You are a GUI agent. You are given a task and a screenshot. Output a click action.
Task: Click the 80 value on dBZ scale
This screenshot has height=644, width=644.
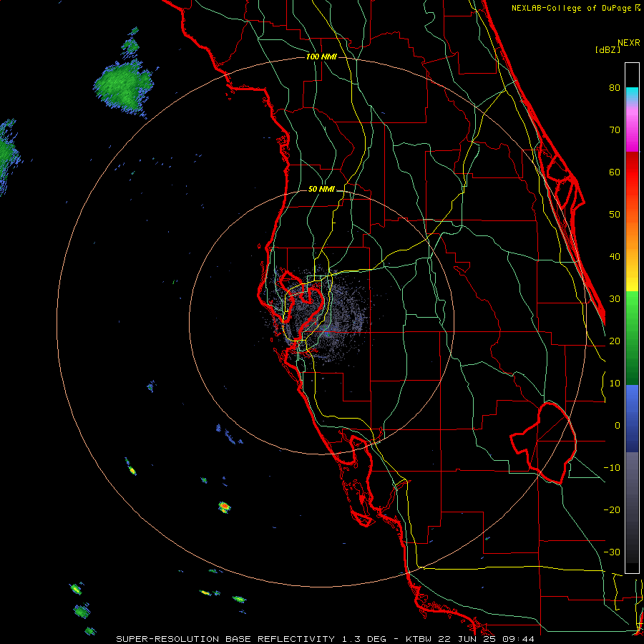click(615, 87)
